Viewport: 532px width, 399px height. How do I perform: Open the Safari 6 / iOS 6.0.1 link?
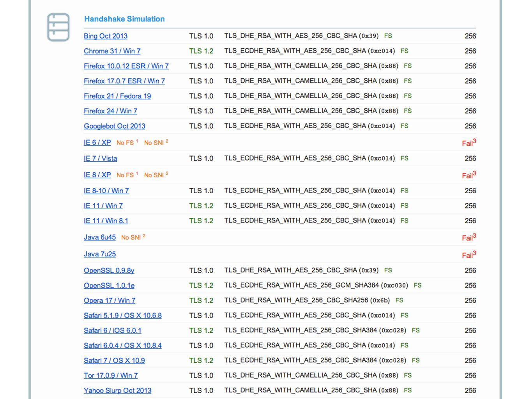(113, 330)
